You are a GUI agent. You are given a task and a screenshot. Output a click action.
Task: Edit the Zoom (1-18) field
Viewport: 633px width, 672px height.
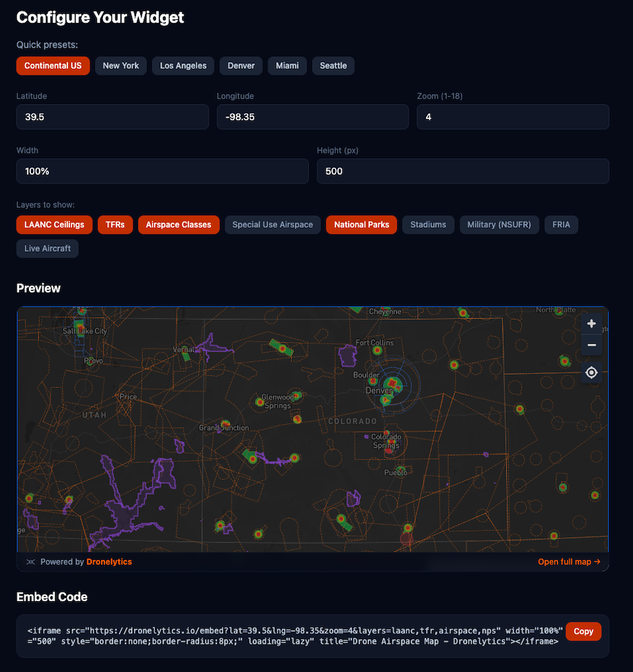click(x=513, y=117)
